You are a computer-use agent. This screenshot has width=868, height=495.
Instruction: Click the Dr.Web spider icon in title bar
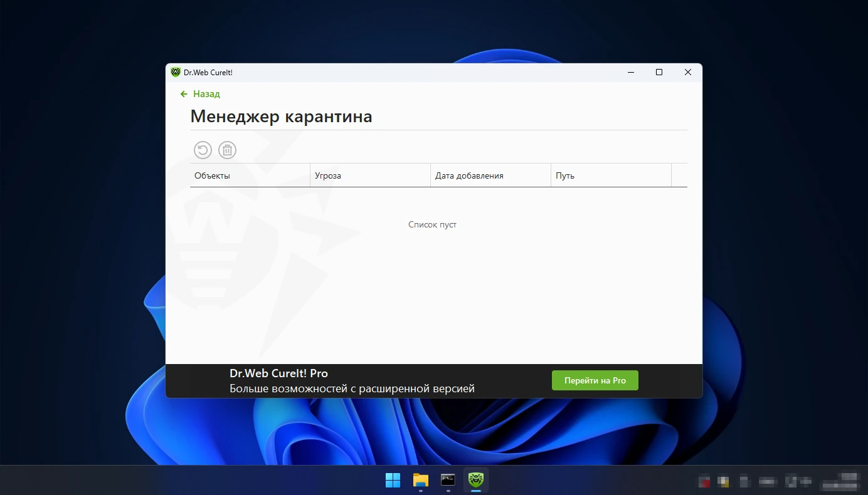point(176,72)
